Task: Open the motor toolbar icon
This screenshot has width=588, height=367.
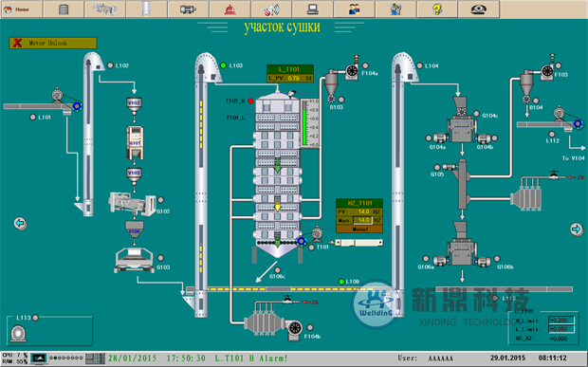Action: pyautogui.click(x=188, y=9)
